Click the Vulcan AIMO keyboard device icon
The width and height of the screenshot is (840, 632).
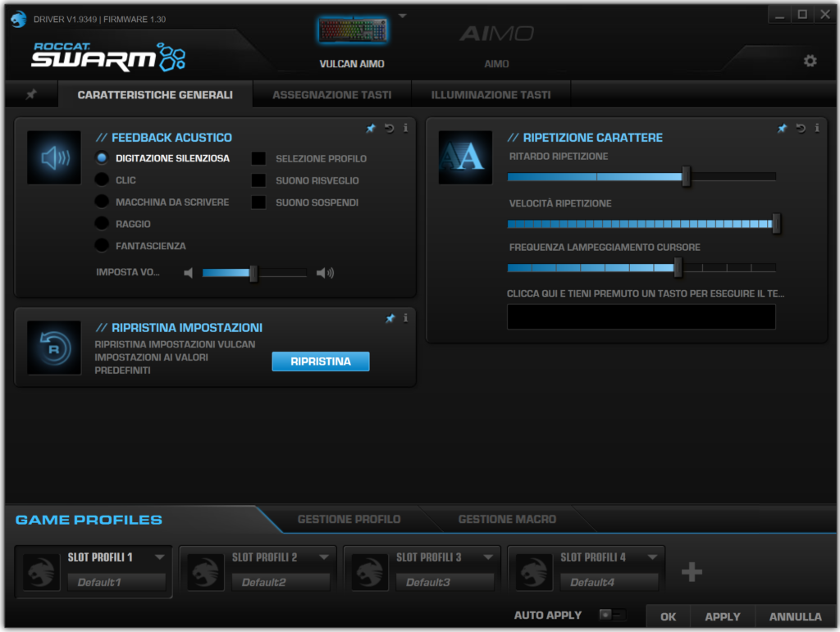click(352, 30)
